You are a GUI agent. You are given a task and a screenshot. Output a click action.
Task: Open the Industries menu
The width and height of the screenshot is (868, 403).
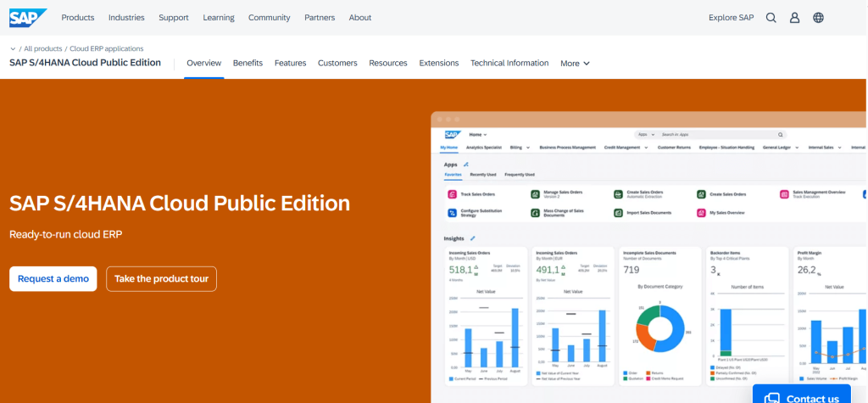point(126,18)
